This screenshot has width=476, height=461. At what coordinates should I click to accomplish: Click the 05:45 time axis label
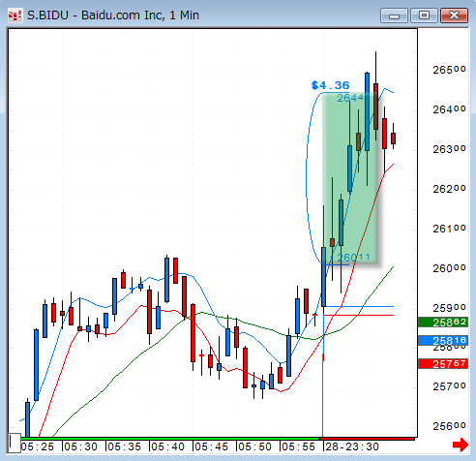click(x=211, y=446)
